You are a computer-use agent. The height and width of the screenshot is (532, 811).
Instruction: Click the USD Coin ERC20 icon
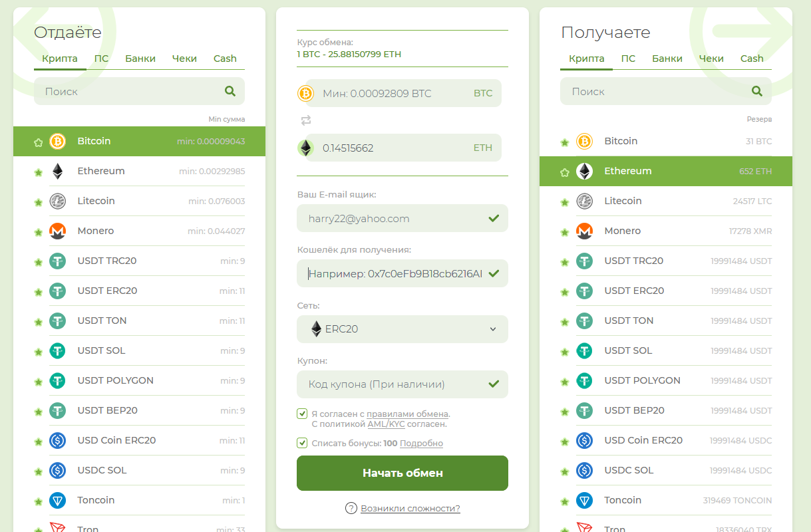click(58, 440)
